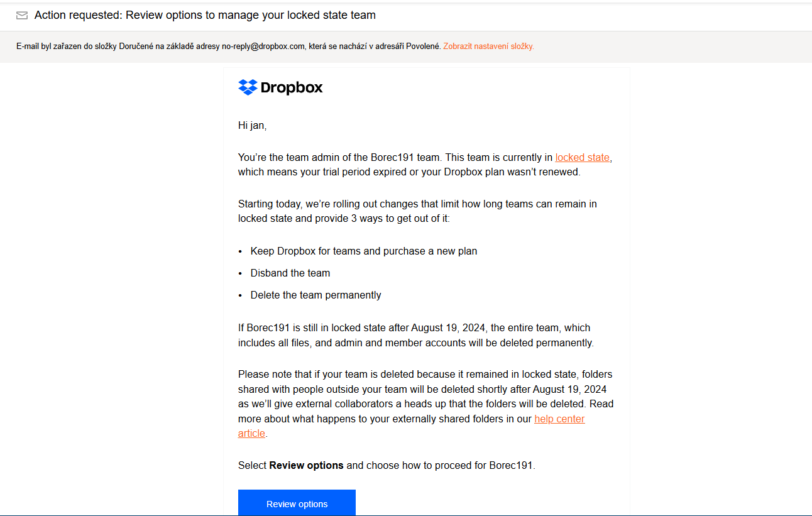This screenshot has height=516, width=812.
Task: Open the "Zobrazit nastavení složky" link
Action: coord(488,47)
